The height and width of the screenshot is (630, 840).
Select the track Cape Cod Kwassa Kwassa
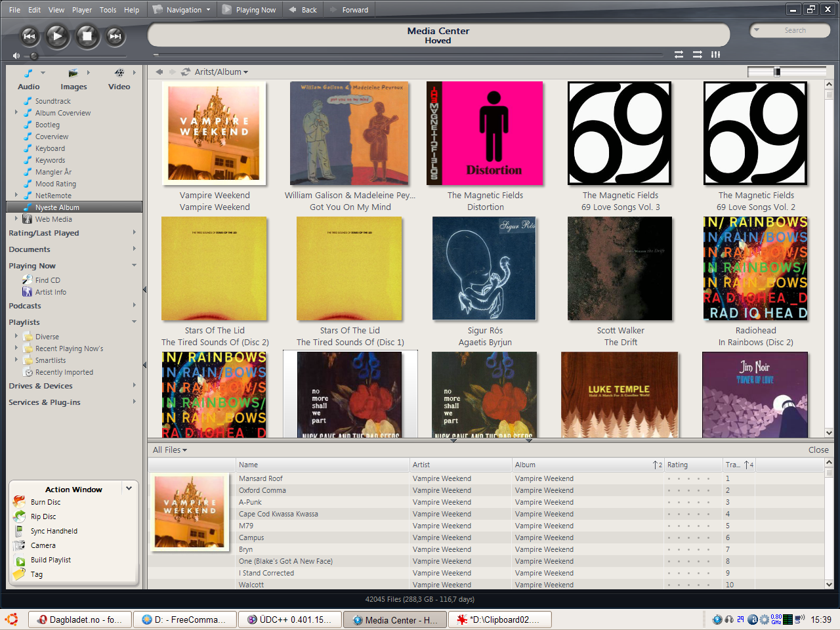tap(278, 514)
